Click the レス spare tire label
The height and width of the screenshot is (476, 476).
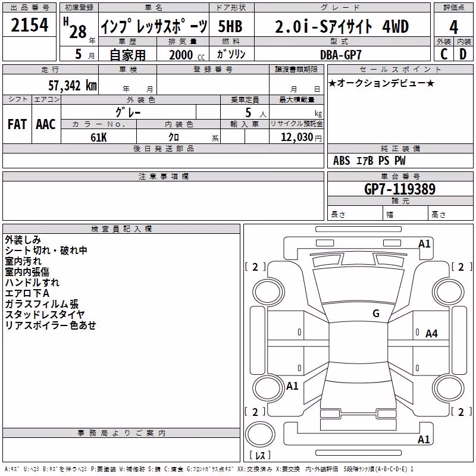[x=260, y=455]
